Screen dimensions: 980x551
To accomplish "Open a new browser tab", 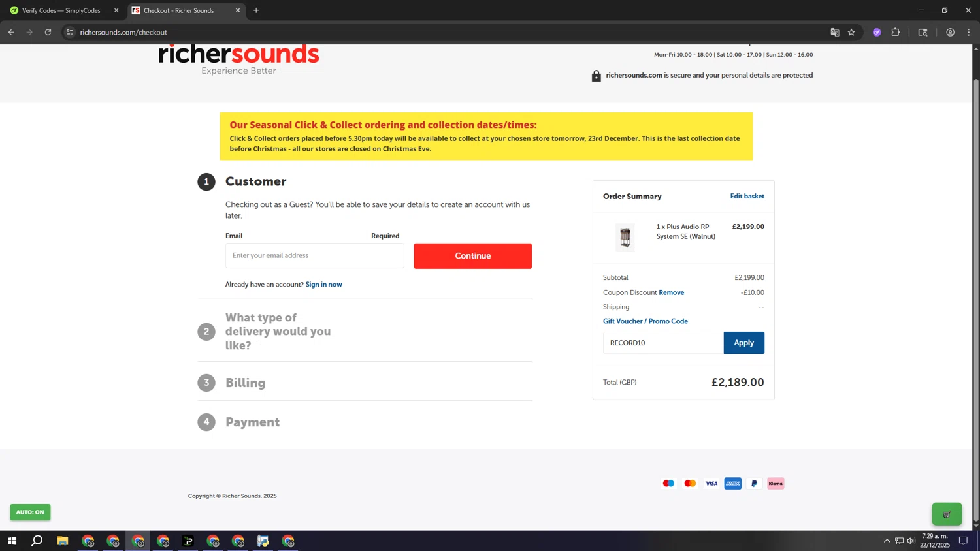I will click(x=256, y=10).
